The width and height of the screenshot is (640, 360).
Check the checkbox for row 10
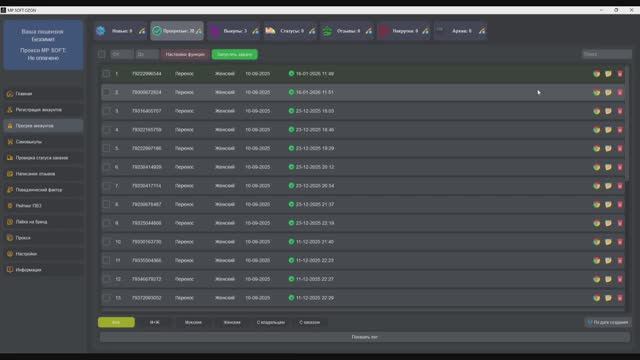106,242
